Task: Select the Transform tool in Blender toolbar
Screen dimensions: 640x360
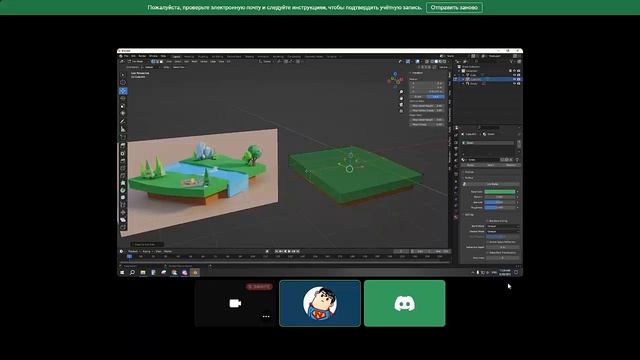Action: coord(123,113)
